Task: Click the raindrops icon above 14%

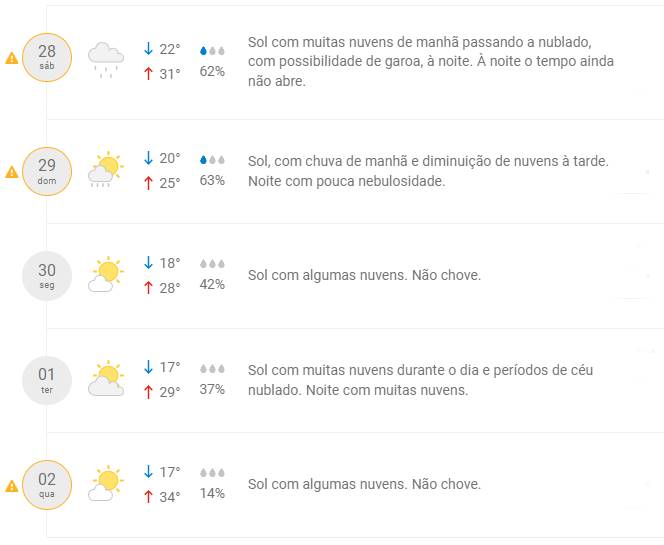Action: [212, 472]
